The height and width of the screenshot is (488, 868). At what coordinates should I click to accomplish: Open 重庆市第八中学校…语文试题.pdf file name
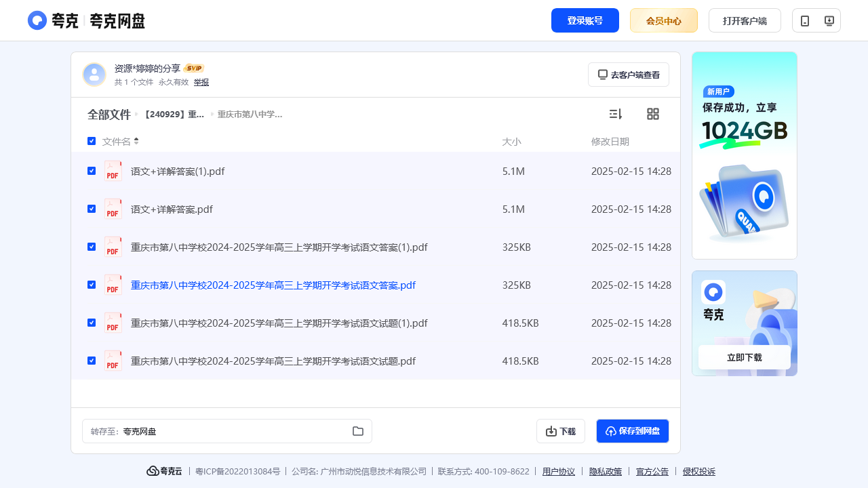(x=273, y=361)
